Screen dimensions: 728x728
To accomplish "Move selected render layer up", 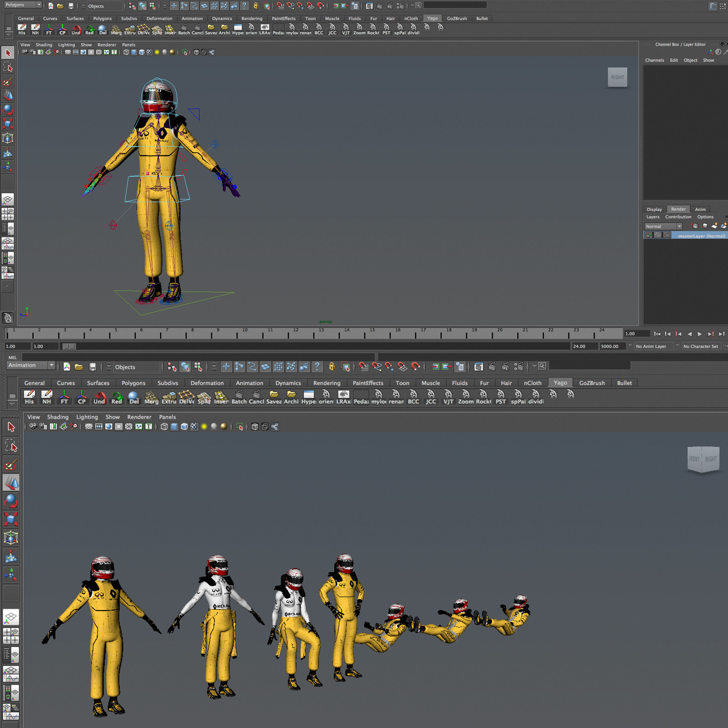I will click(x=695, y=226).
